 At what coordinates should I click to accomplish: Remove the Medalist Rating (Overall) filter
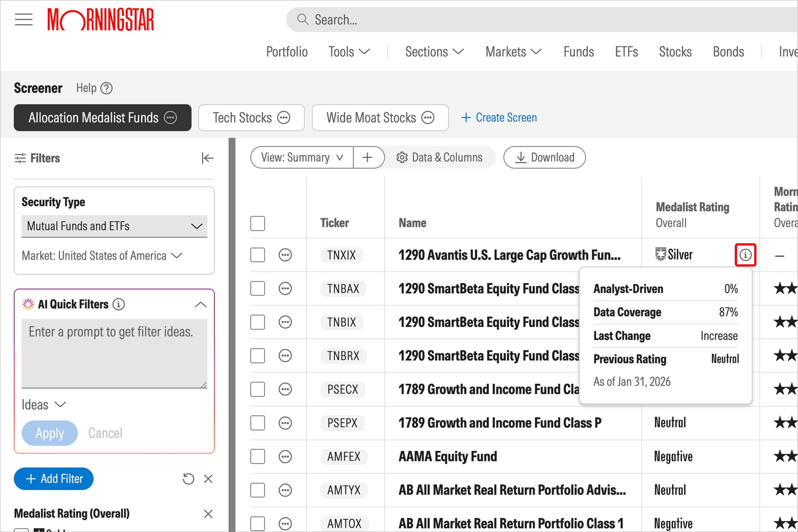pyautogui.click(x=208, y=514)
